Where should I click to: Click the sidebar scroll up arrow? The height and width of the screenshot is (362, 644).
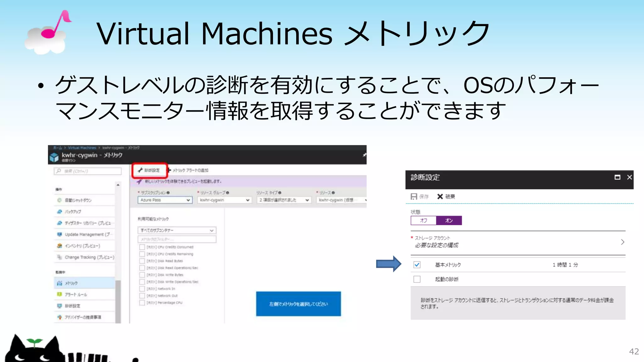pyautogui.click(x=118, y=185)
